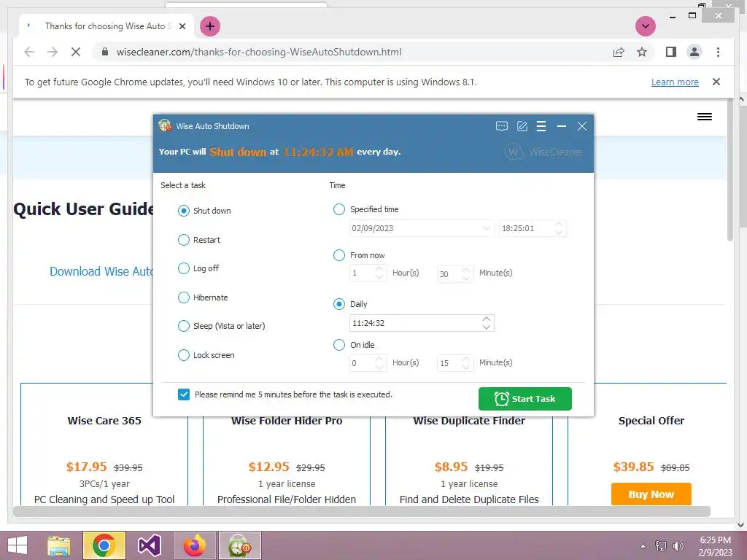Decrease the specified time 18:25:01 spinner
Screen dimensions: 747x560
(x=560, y=233)
